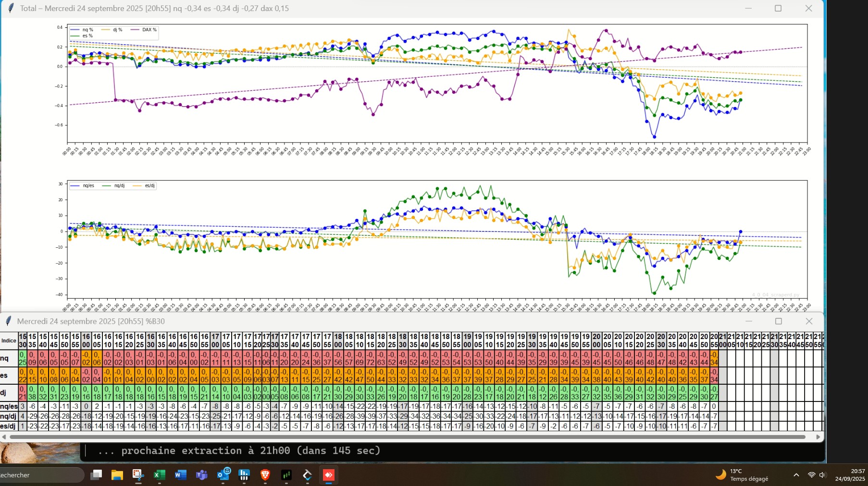Click the '15 30' column header
The height and width of the screenshot is (486, 868).
pyautogui.click(x=23, y=340)
